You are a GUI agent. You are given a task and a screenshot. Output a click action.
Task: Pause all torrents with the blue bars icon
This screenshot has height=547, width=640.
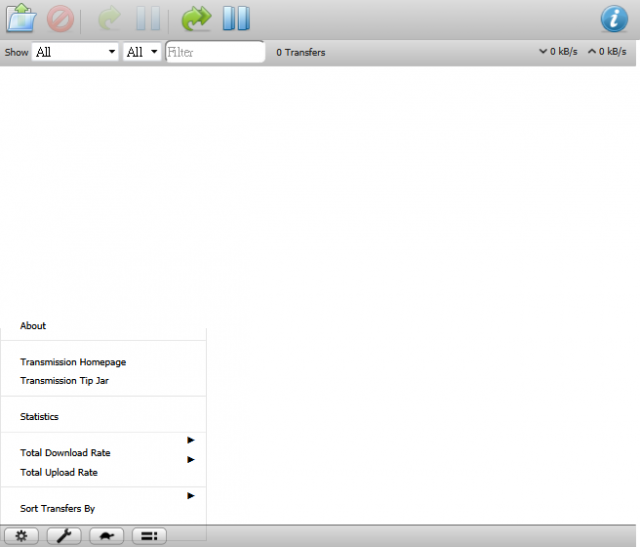(236, 18)
